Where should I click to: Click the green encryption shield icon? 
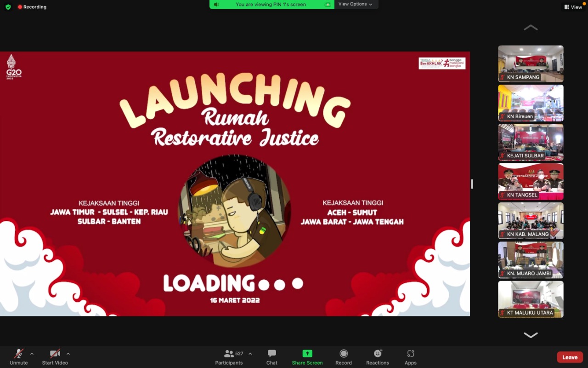point(8,7)
